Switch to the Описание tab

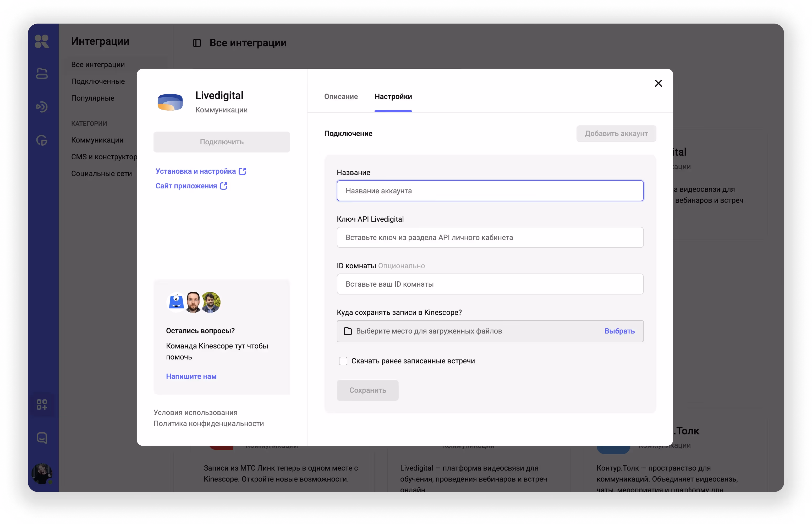(x=341, y=97)
